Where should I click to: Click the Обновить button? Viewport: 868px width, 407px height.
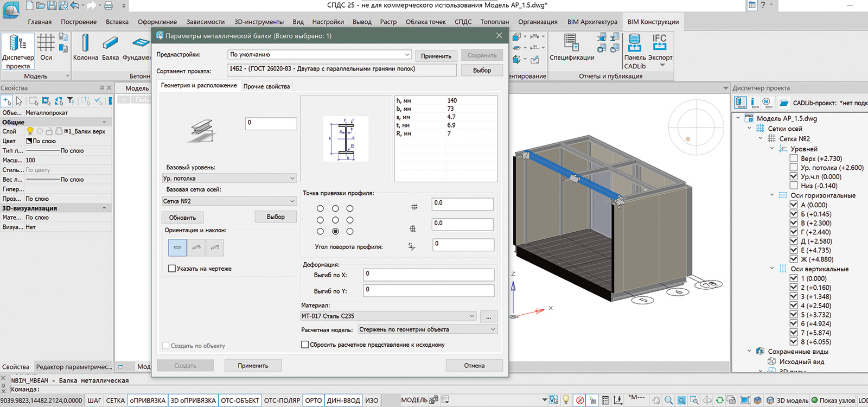tap(182, 218)
